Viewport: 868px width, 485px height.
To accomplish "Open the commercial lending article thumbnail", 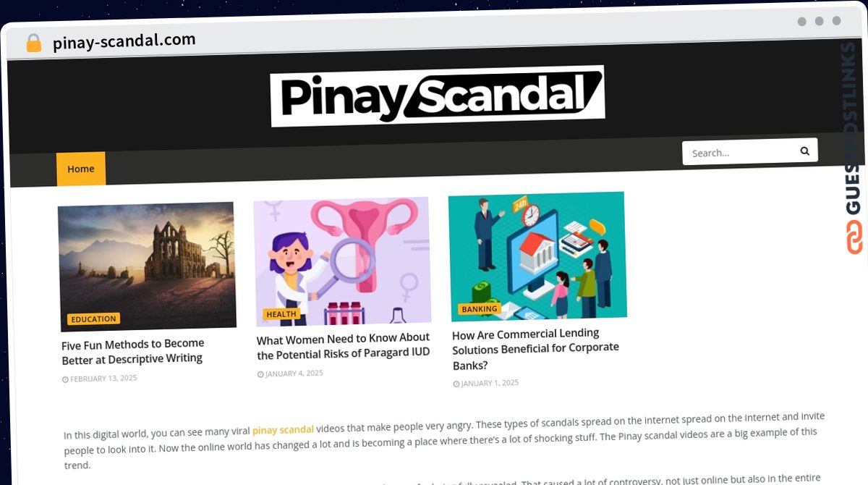I will coord(537,256).
